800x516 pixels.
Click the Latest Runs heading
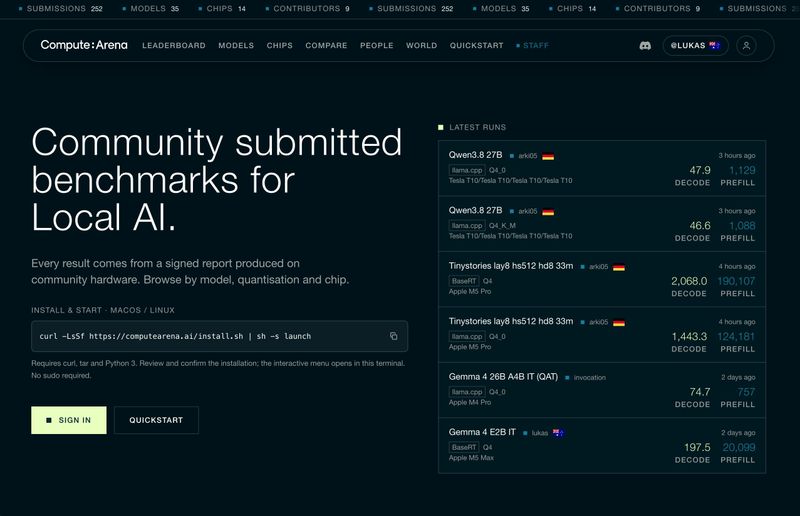pos(478,127)
